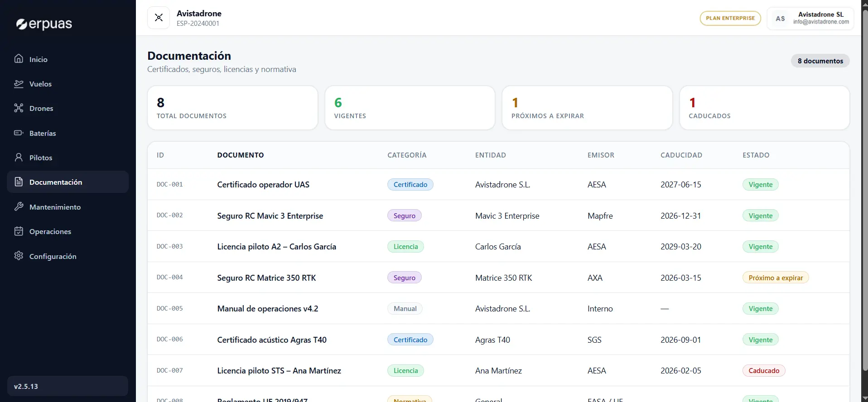Click the Caducidad column header
Viewport: 868px width, 402px height.
tap(681, 155)
